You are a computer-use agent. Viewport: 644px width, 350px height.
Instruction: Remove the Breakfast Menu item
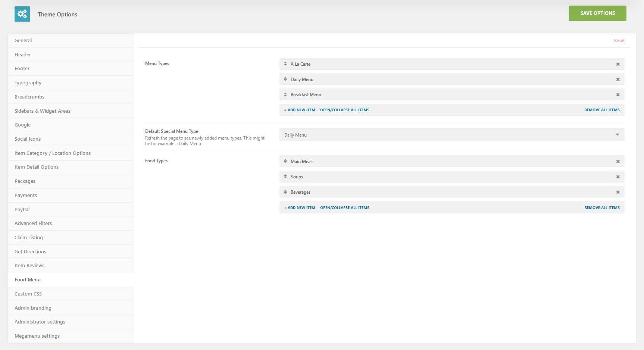[618, 95]
